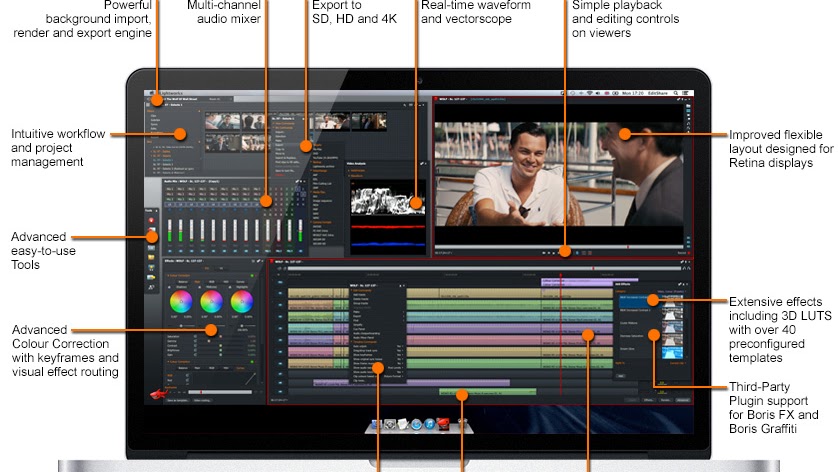Click the Advanced button below the timeline

[x=682, y=400]
